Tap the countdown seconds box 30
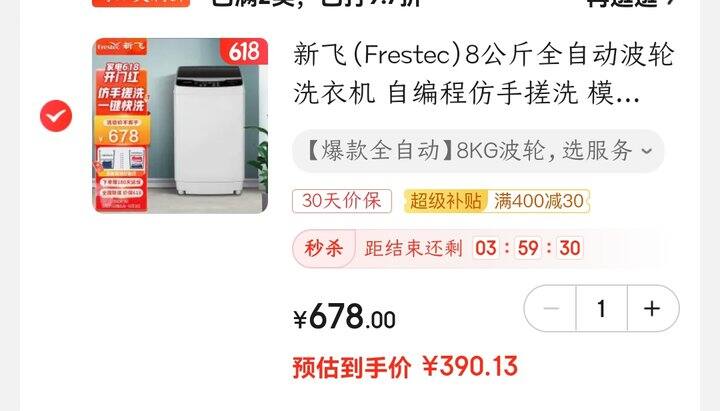 pyautogui.click(x=570, y=248)
